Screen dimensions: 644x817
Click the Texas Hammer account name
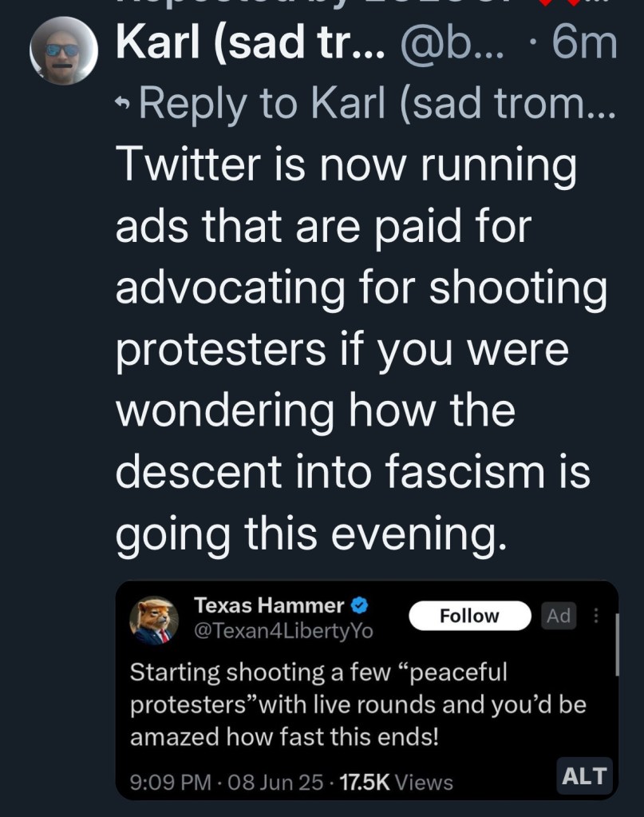269,605
